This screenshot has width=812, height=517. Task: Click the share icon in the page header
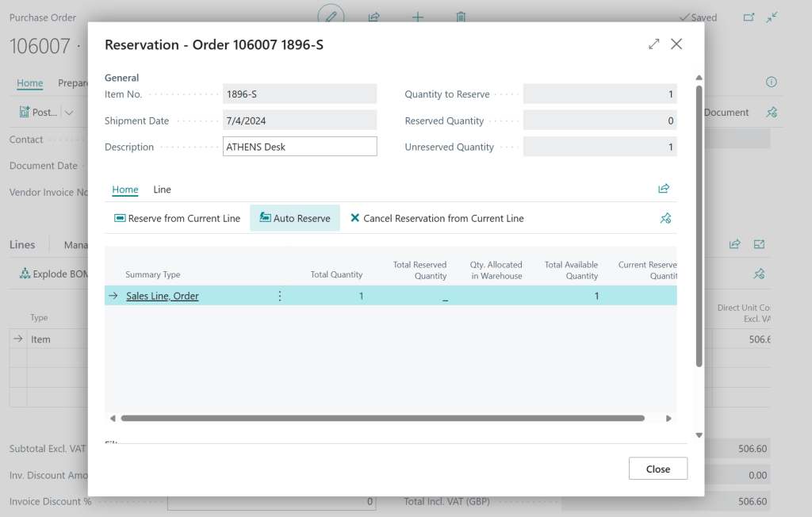(374, 17)
